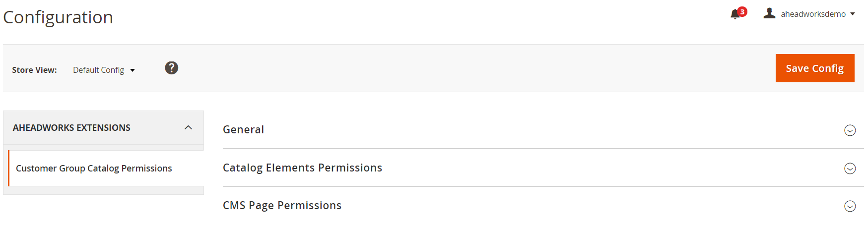Open the store view help question mark

[x=172, y=68]
